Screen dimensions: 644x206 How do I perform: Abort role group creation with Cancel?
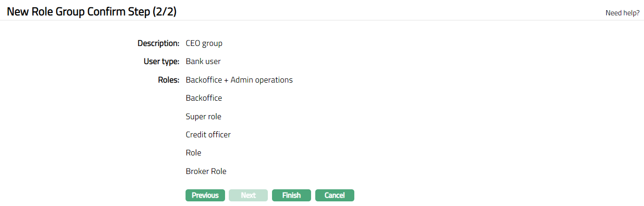335,195
